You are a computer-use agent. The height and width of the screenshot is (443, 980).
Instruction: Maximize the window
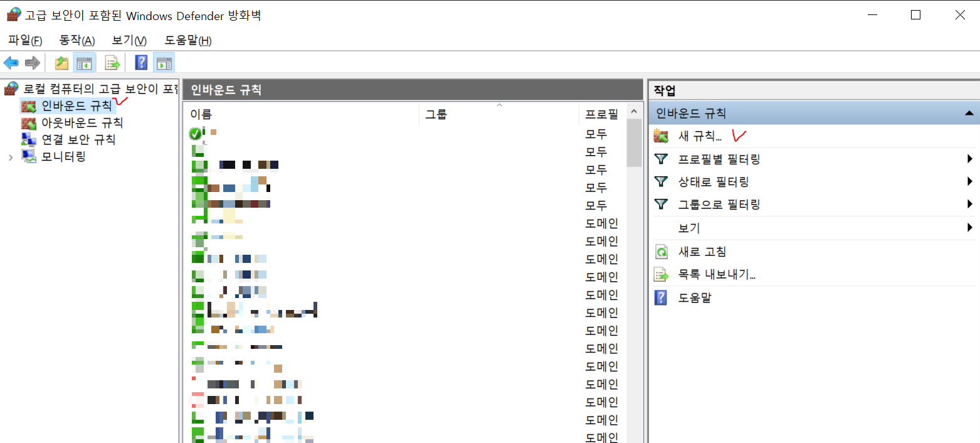pyautogui.click(x=915, y=15)
